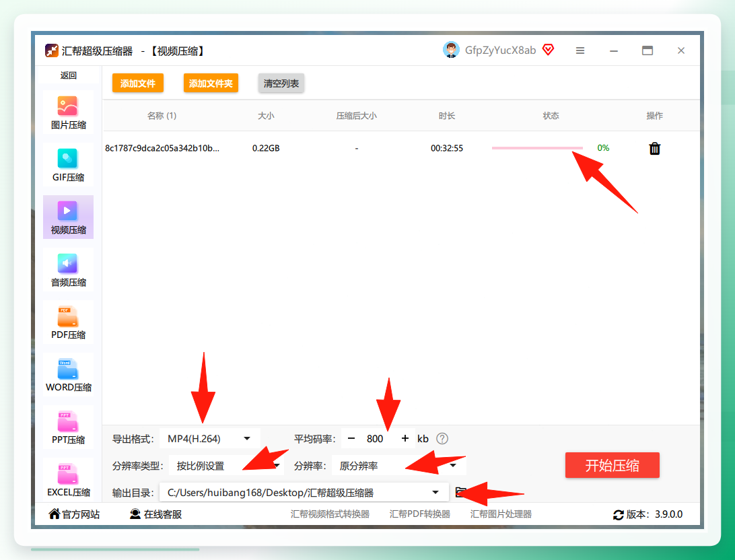Expand the 分辨率 原分辨率 dropdown

(398, 466)
